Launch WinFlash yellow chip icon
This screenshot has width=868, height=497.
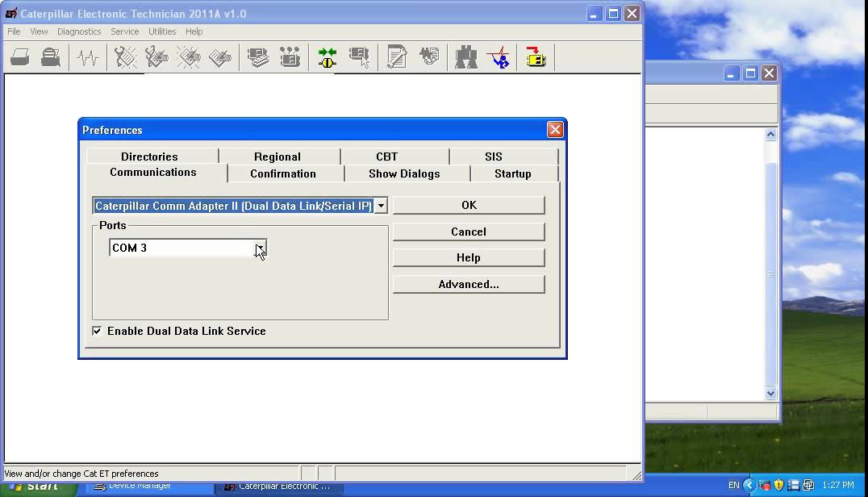(536, 57)
